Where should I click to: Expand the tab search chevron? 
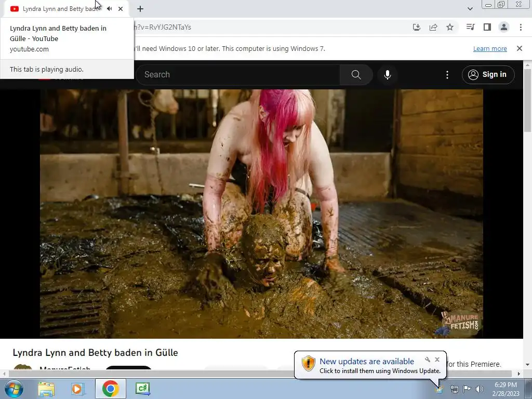(x=470, y=9)
